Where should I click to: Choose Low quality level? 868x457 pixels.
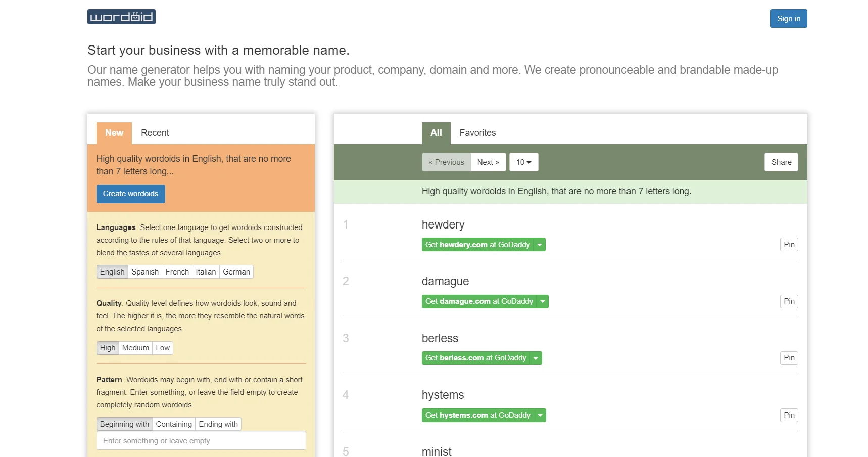pyautogui.click(x=163, y=348)
